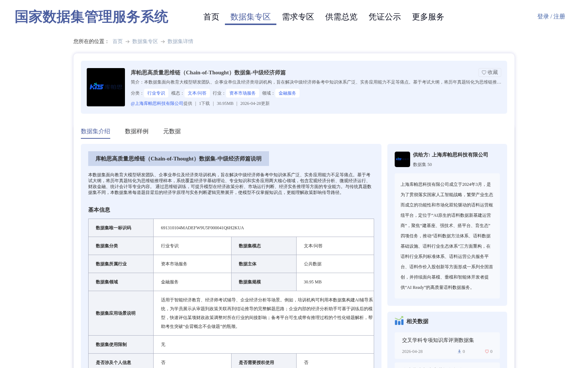This screenshot has width=588, height=368.
Task: Click the 相关数据 bar chart icon
Action: coord(399,321)
